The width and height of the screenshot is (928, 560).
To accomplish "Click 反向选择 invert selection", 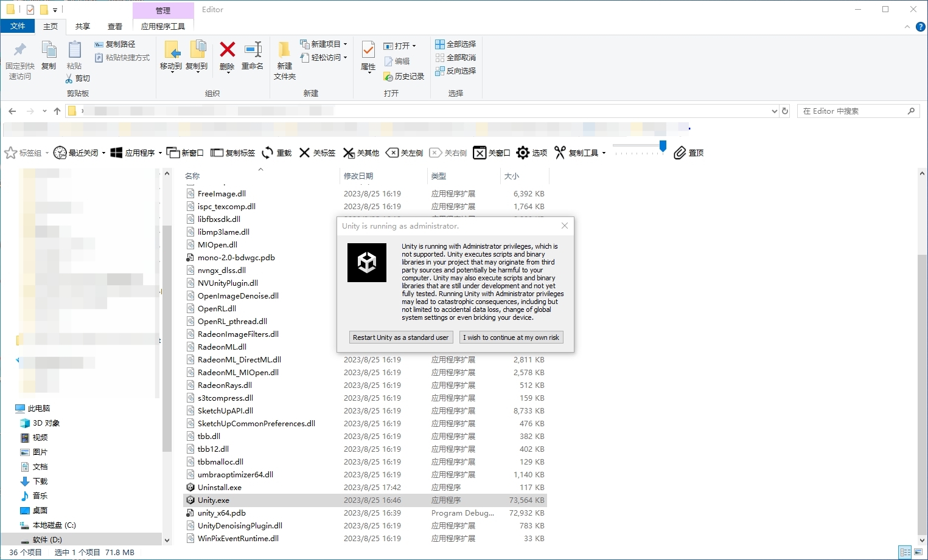I will (456, 71).
